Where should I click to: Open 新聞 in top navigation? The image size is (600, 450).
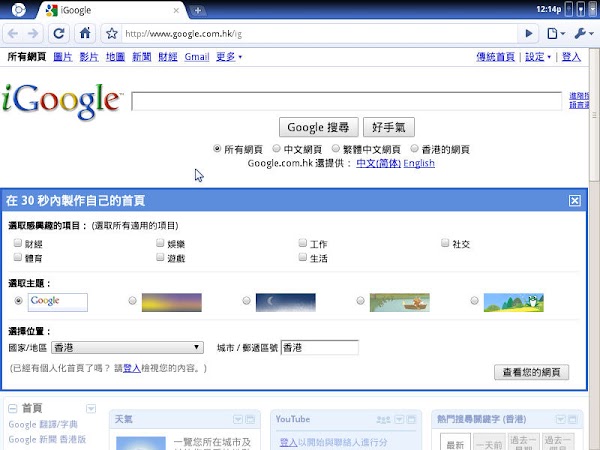[x=142, y=57]
